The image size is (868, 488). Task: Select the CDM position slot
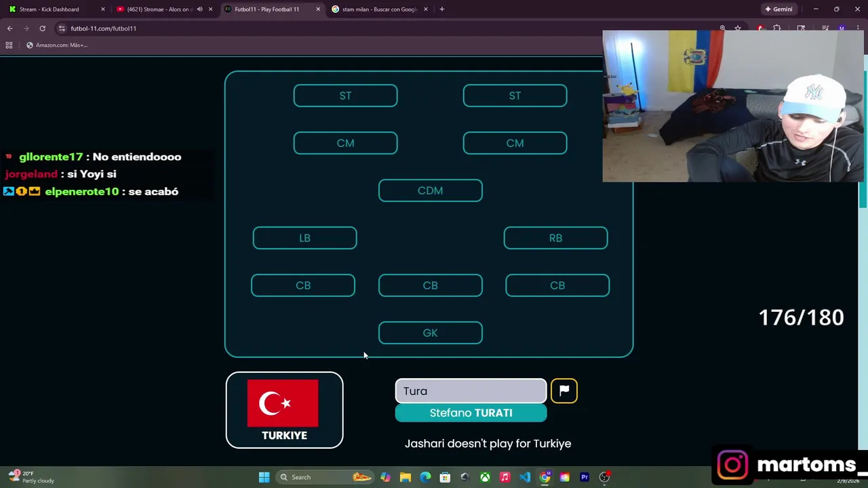[x=430, y=190]
